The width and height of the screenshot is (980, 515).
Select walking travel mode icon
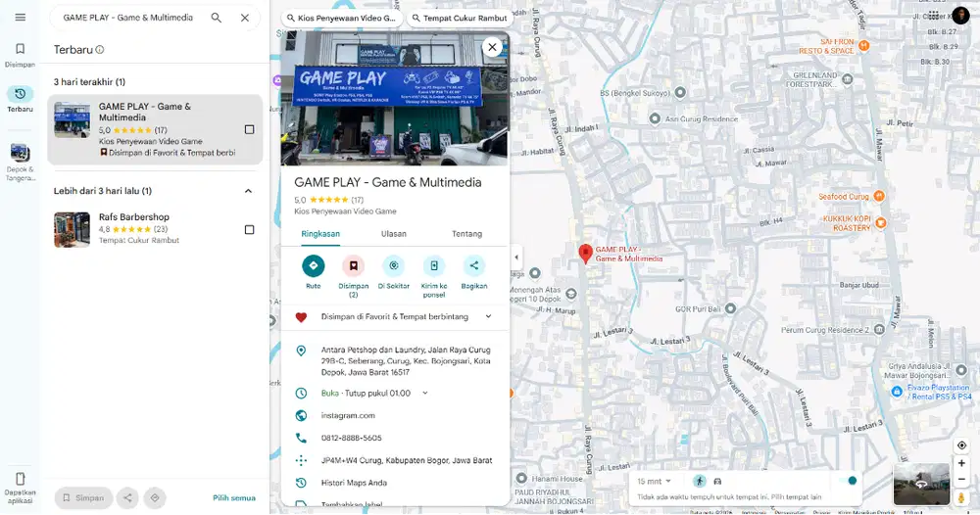point(699,482)
